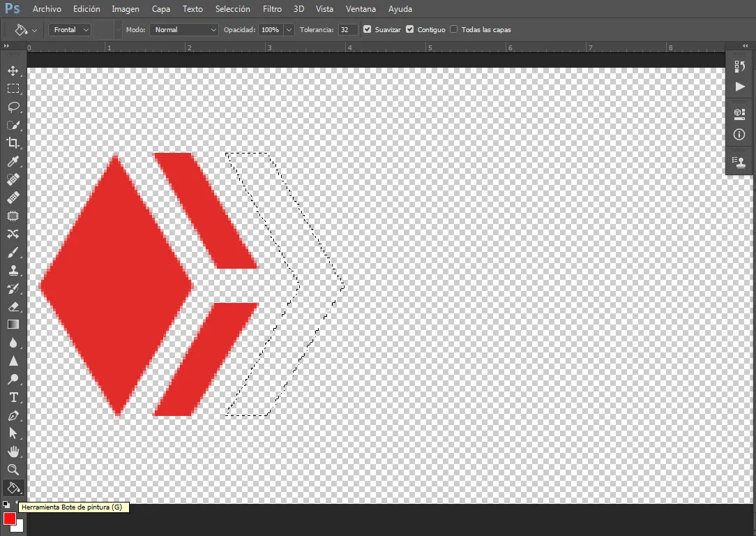Open the Selección menu
The width and height of the screenshot is (756, 536).
[x=232, y=8]
